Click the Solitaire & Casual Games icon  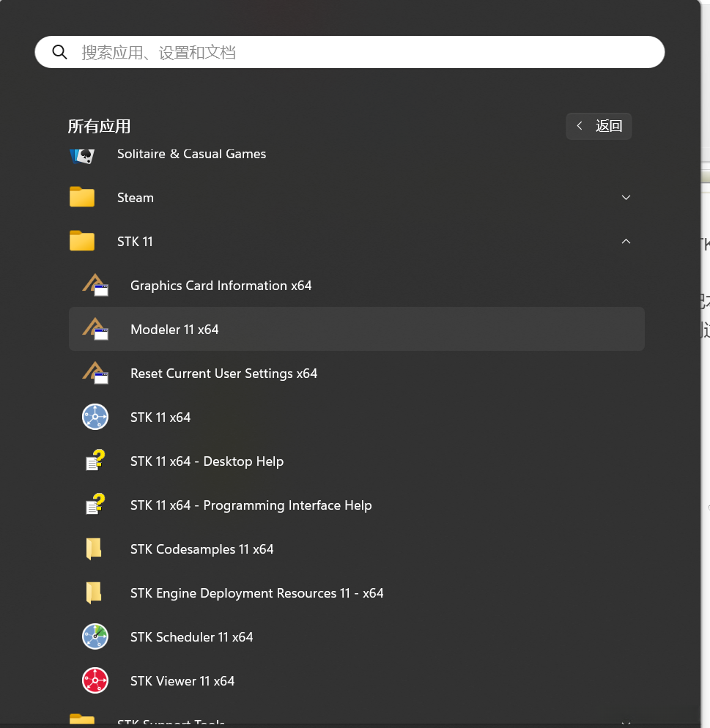click(x=82, y=155)
